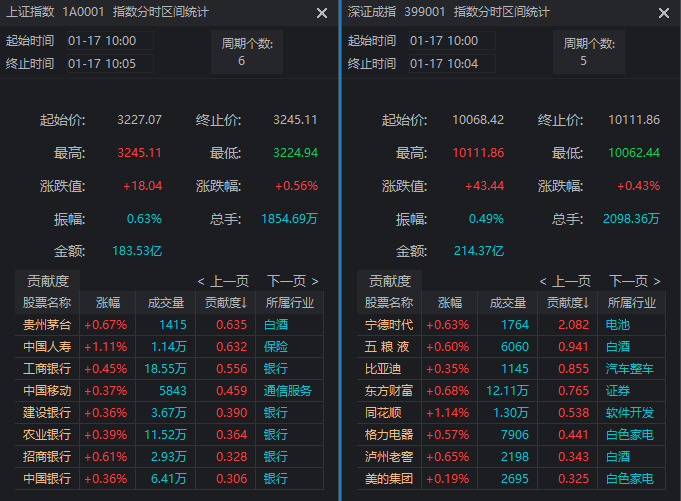The image size is (681, 501).
Task: Go to 上一页 in 深证成指 contribution list
Action: coord(565,281)
